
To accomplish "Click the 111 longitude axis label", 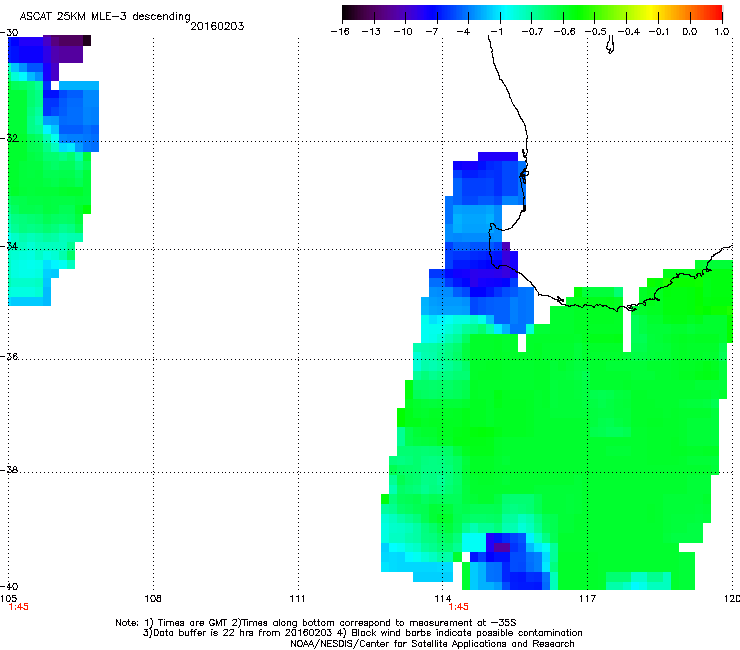I will point(297,599).
